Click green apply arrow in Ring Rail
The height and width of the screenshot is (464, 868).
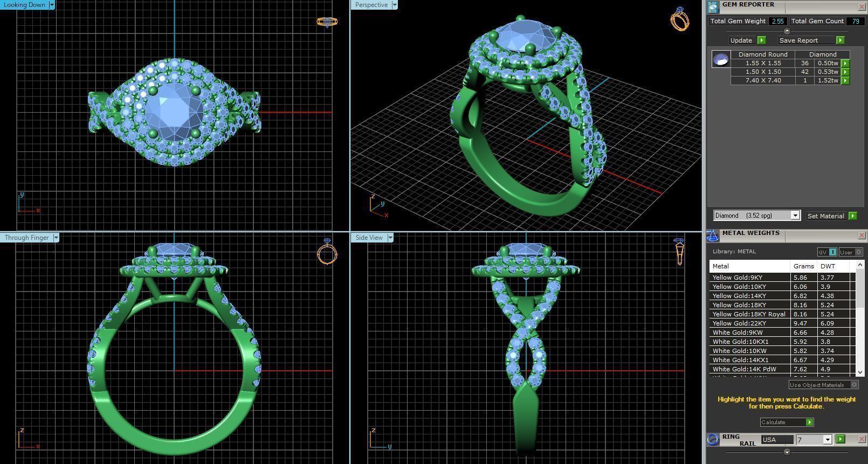point(840,439)
